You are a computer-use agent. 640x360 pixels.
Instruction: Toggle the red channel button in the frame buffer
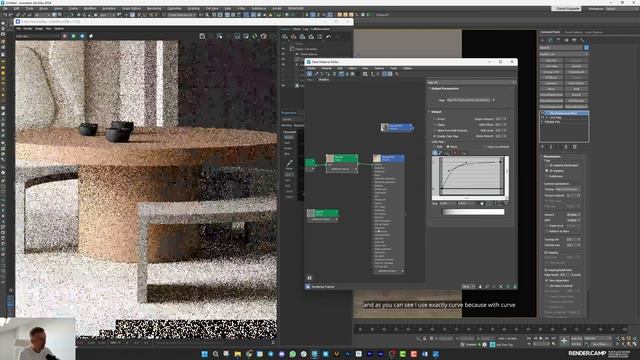(x=64, y=36)
